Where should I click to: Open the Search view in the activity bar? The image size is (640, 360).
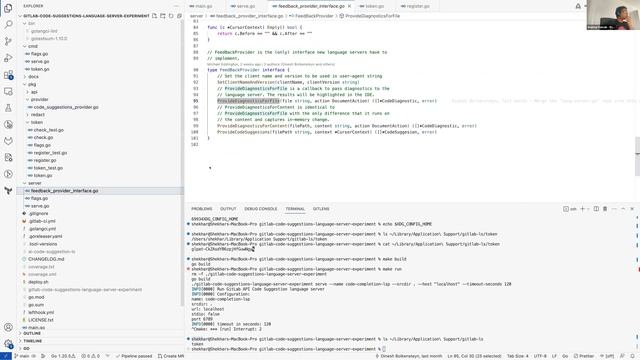pyautogui.click(x=8, y=24)
